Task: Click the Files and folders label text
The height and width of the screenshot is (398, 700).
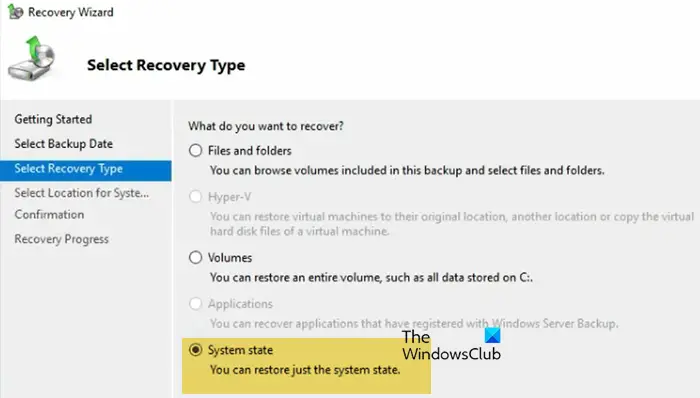Action: pyautogui.click(x=250, y=151)
